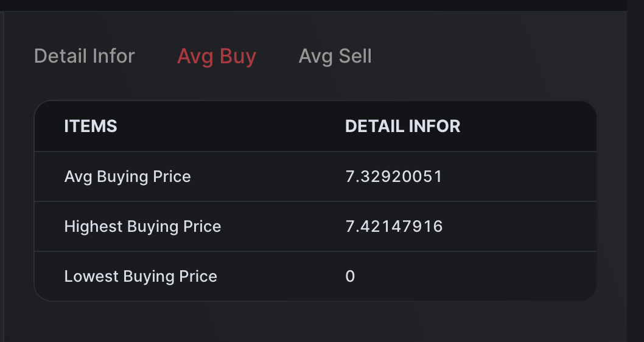Viewport: 644px width, 342px height.
Task: Click blank space right of Avg Sell tab
Action: tap(487, 57)
